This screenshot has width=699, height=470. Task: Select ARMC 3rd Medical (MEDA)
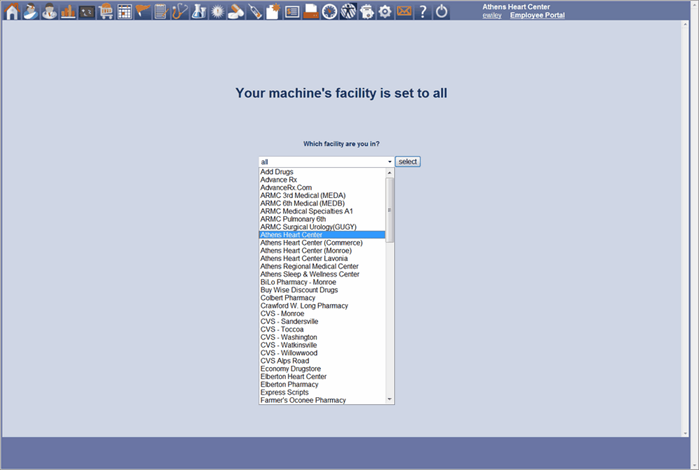pos(322,195)
